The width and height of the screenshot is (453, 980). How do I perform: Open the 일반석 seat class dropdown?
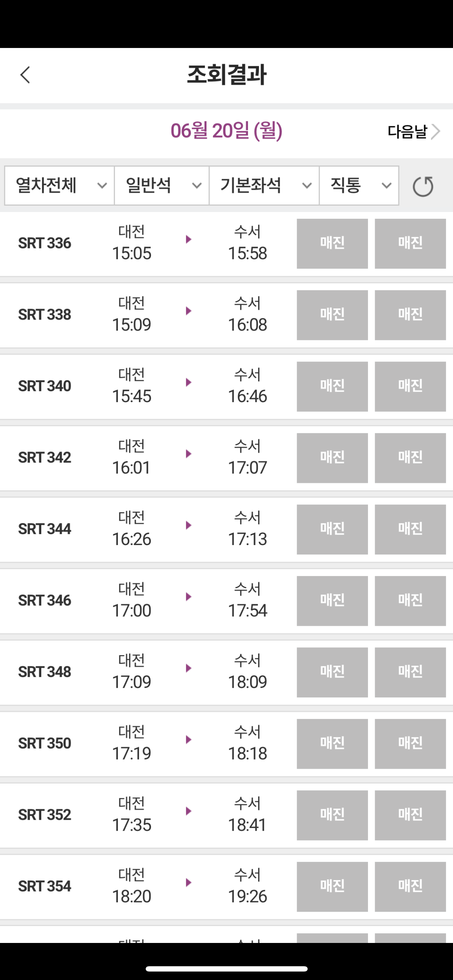pyautogui.click(x=162, y=186)
